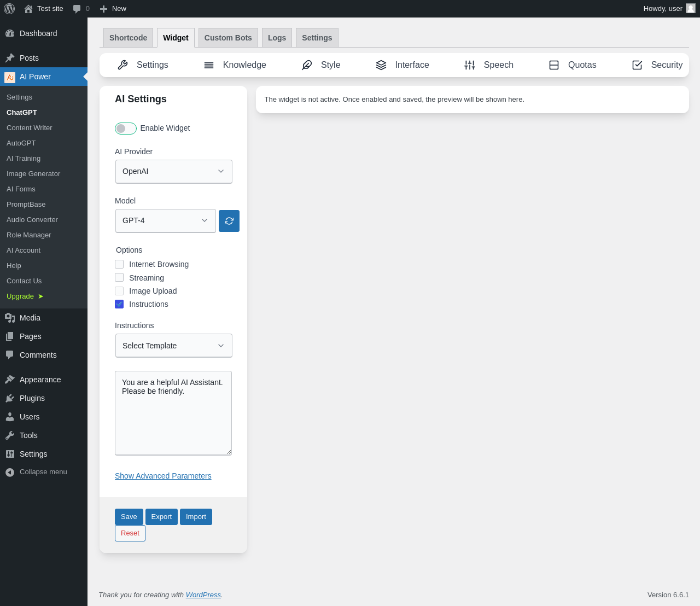Screen dimensions: 700x606
Task: Refresh the model list with sync button
Action: (x=229, y=221)
